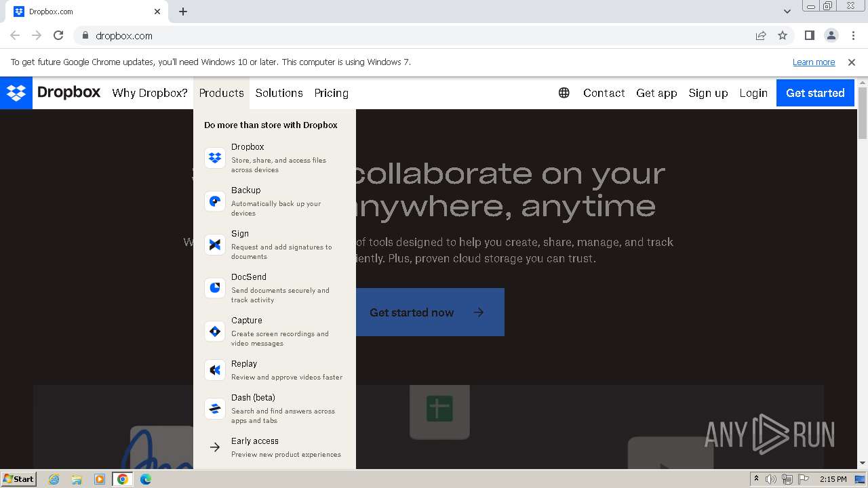This screenshot has height=488, width=868.
Task: Show hidden tray icons arrow
Action: point(756,479)
